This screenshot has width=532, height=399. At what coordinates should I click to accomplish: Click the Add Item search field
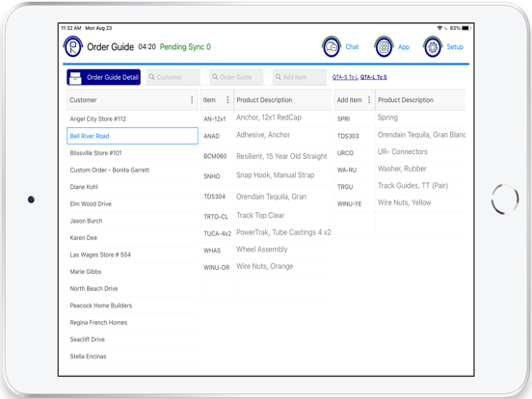[300, 77]
